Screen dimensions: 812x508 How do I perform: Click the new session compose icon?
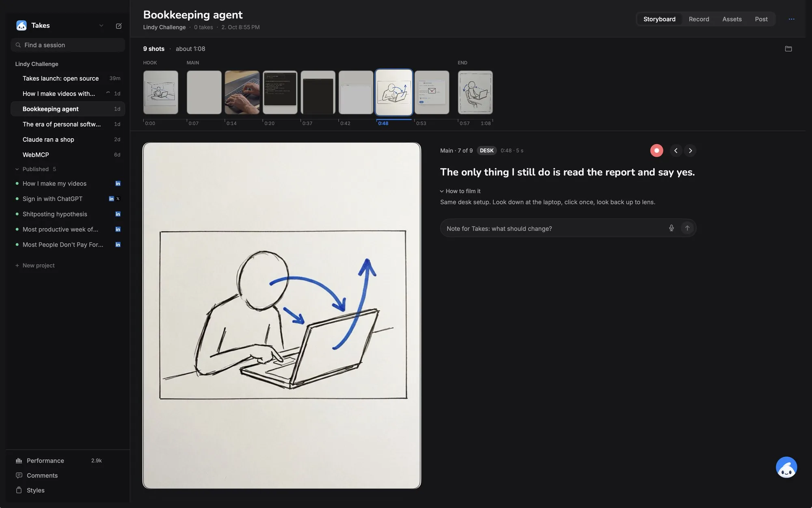click(119, 26)
